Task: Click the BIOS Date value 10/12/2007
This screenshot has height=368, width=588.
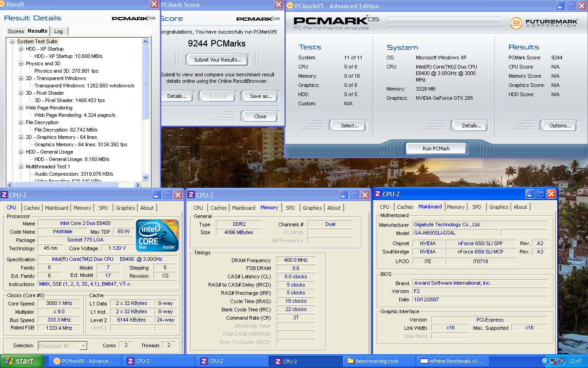Action: 480,299
